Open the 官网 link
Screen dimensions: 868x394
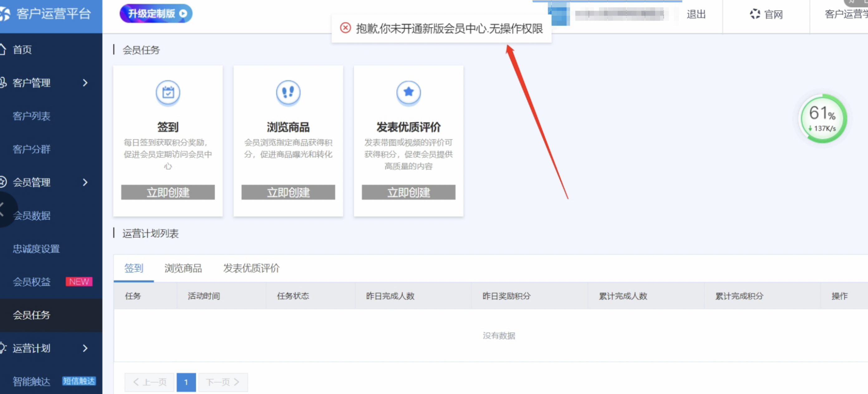(x=767, y=14)
